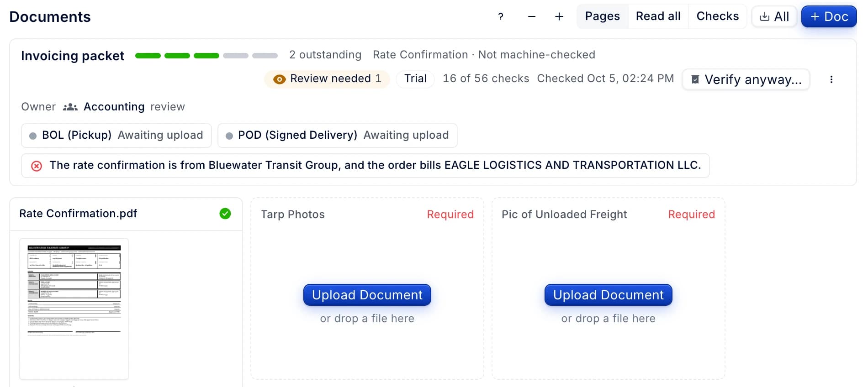Image resolution: width=868 pixels, height=387 pixels.
Task: Click the Trial badge
Action: pos(415,78)
